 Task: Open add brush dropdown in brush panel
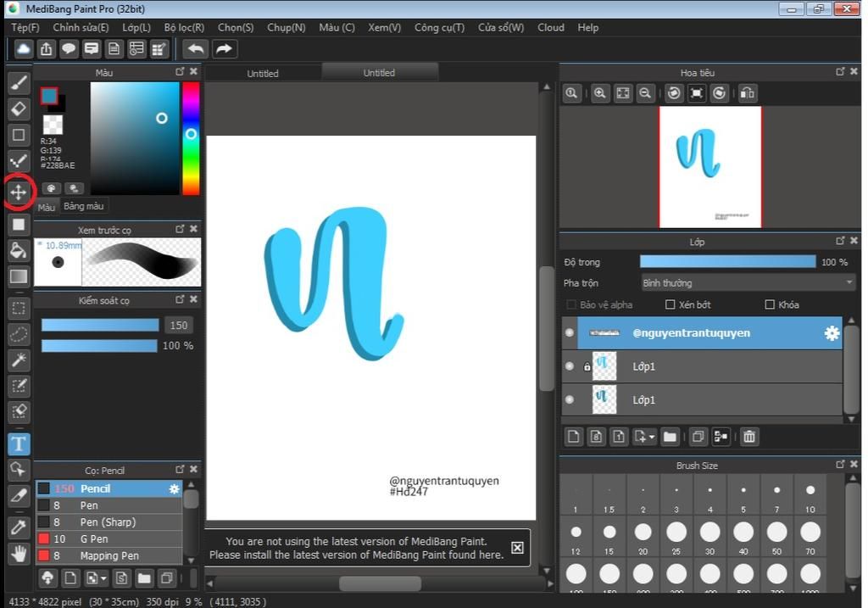pyautogui.click(x=103, y=578)
